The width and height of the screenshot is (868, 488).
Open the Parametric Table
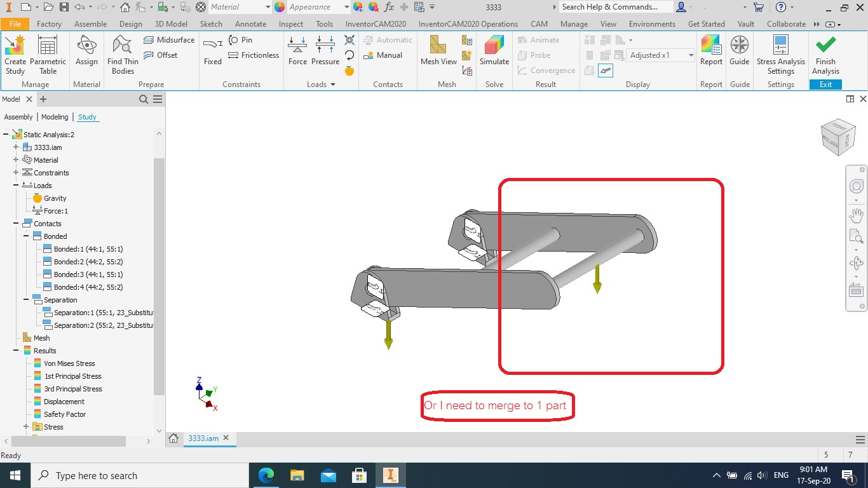click(48, 54)
